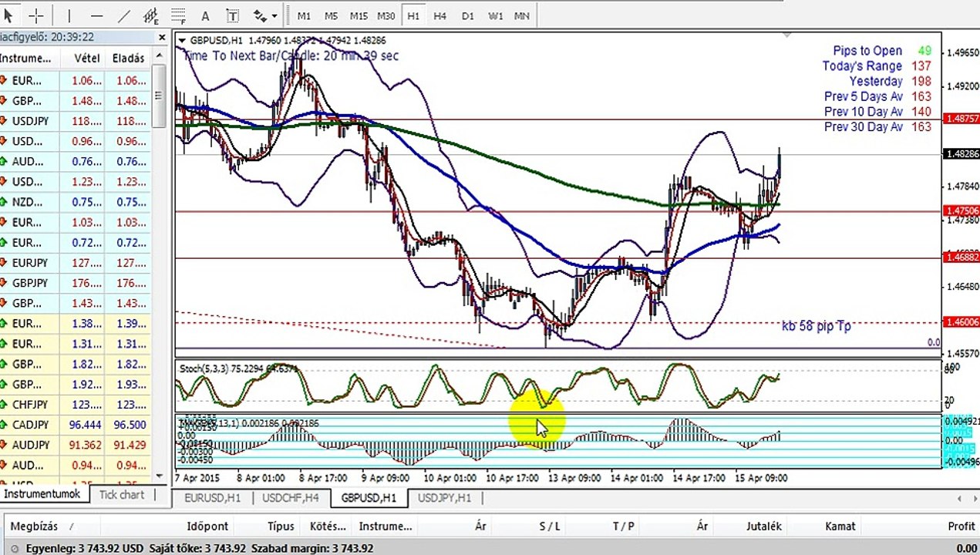Select the Fibonacci retracement tool
Image resolution: width=980 pixels, height=555 pixels.
(178, 15)
